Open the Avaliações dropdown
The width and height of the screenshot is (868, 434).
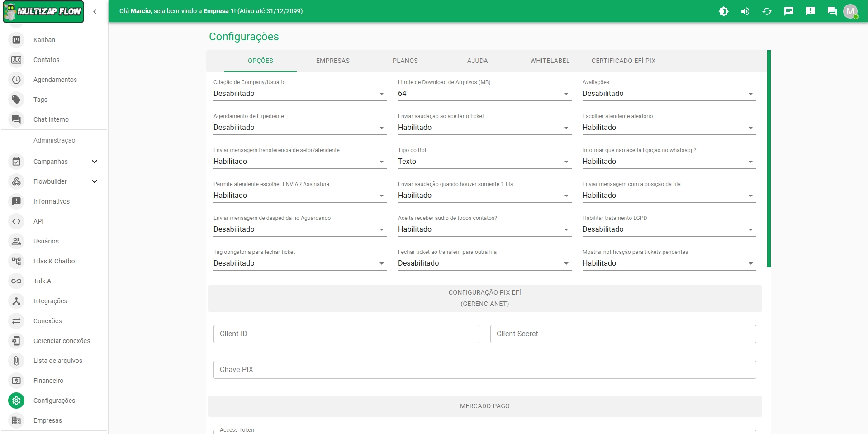669,94
